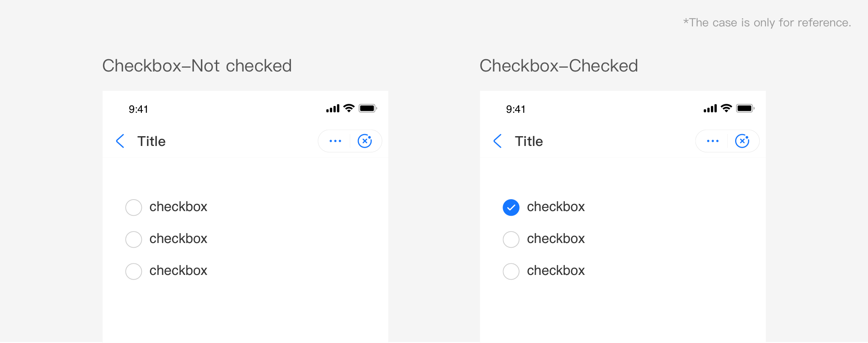Open three-dots menu in Not checked panel
This screenshot has width=868, height=343.
click(335, 141)
